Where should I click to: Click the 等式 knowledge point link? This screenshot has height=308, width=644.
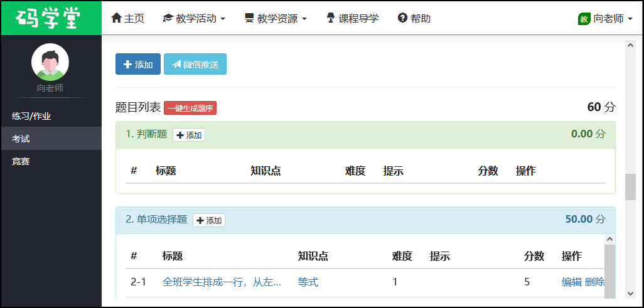(308, 282)
